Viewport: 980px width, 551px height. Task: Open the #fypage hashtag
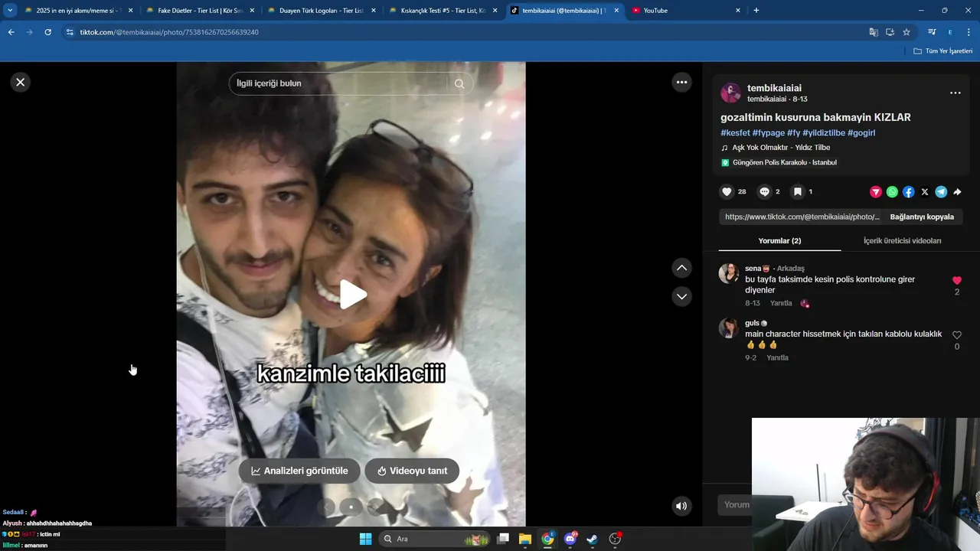769,133
